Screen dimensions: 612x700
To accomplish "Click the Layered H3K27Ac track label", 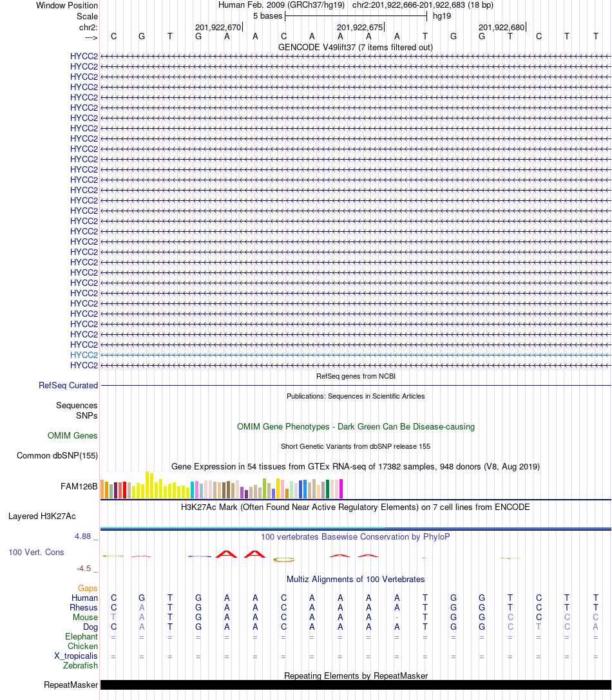I will point(42,516).
